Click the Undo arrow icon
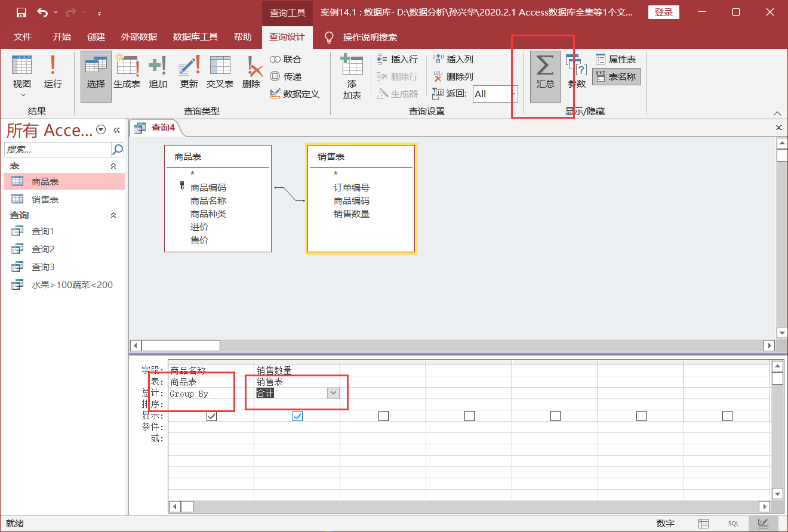 coord(42,13)
